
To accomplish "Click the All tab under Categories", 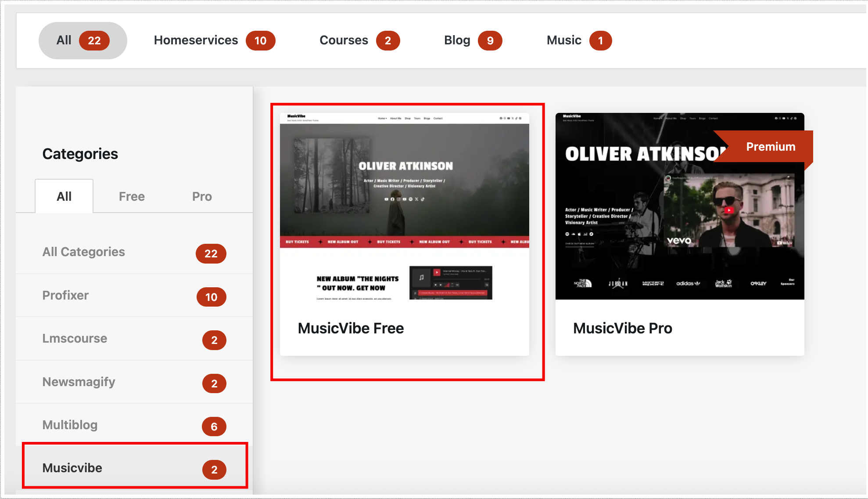I will click(x=64, y=196).
